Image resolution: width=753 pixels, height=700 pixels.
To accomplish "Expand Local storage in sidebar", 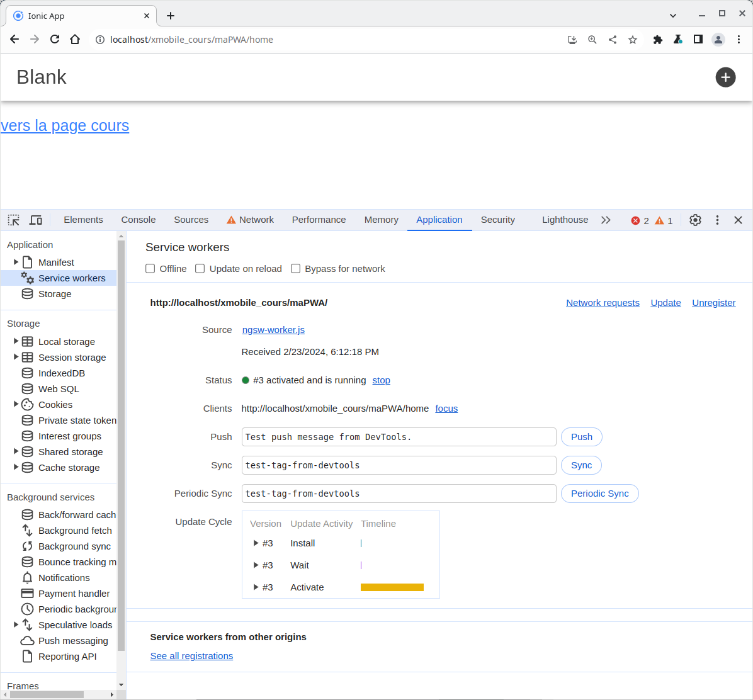I will point(16,341).
